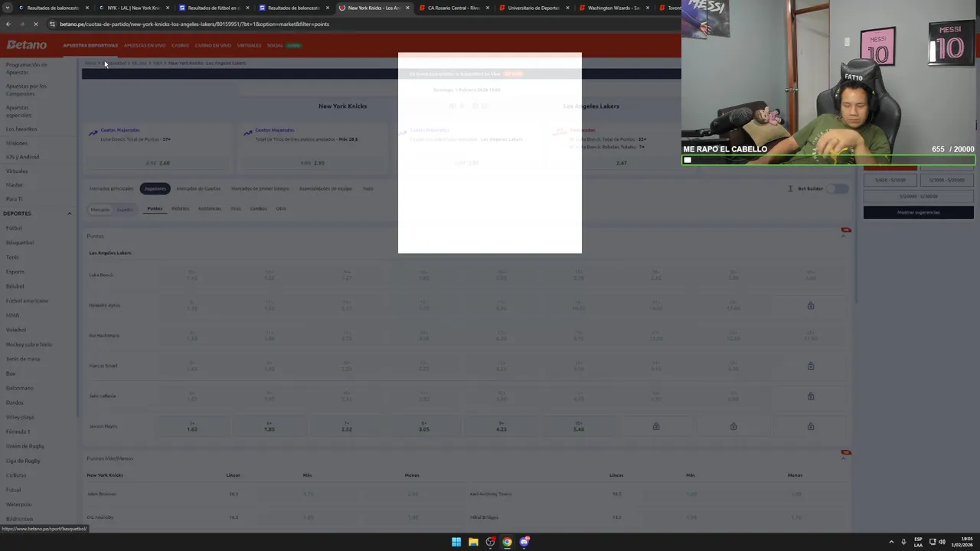Open the Windows Start menu

tap(456, 542)
